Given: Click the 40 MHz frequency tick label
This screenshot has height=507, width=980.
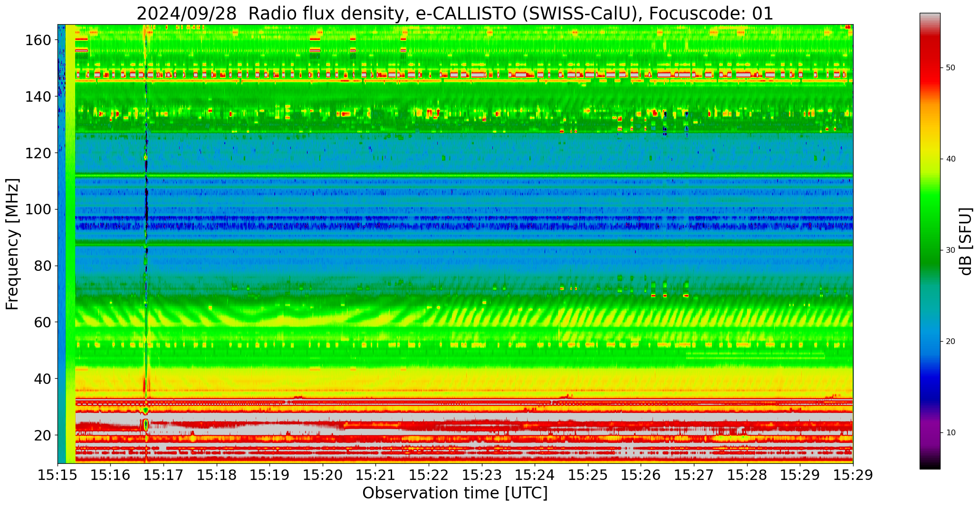Looking at the screenshot, I should (43, 379).
